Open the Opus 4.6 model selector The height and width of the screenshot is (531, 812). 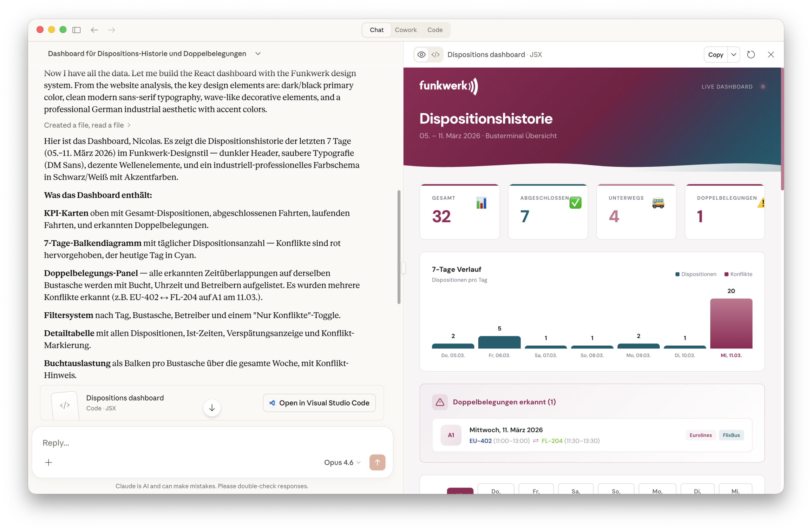[x=342, y=462]
